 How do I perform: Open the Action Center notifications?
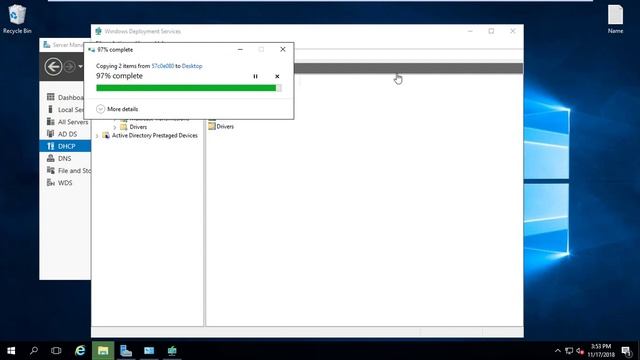click(627, 351)
